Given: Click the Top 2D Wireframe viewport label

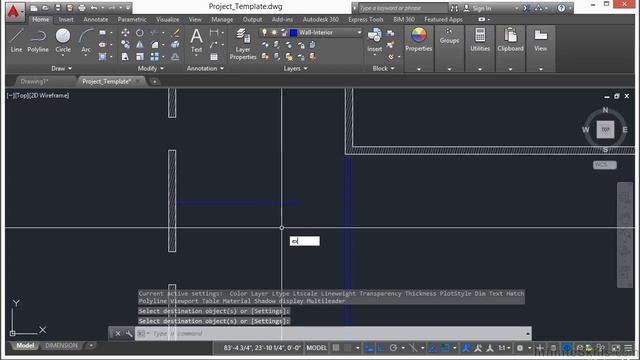Looking at the screenshot, I should pyautogui.click(x=38, y=96).
